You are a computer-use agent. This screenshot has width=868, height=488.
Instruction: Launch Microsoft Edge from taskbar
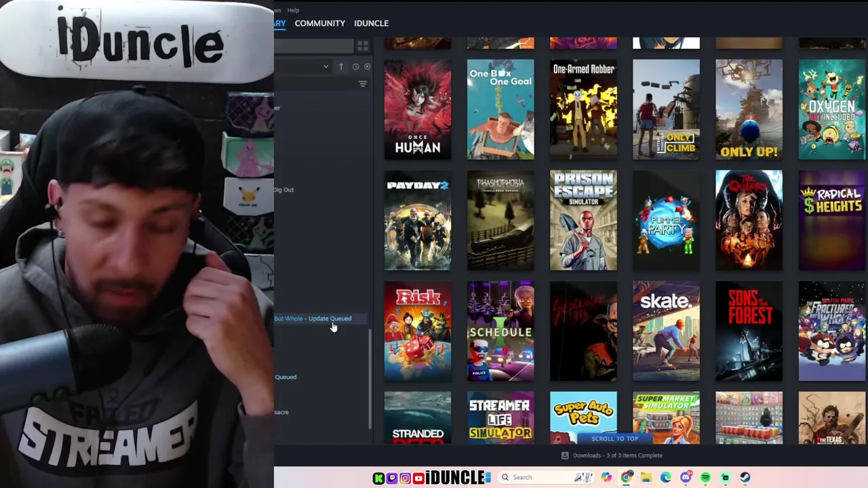[665, 477]
